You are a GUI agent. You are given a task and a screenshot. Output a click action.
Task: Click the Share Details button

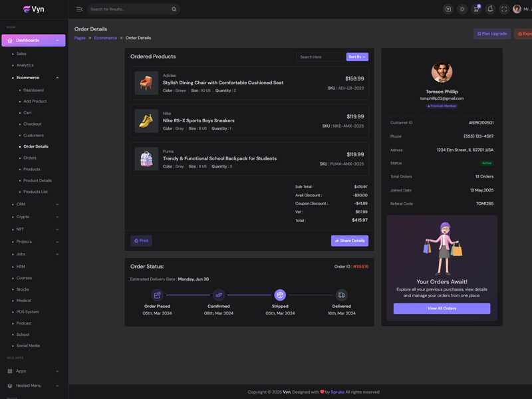pyautogui.click(x=349, y=241)
